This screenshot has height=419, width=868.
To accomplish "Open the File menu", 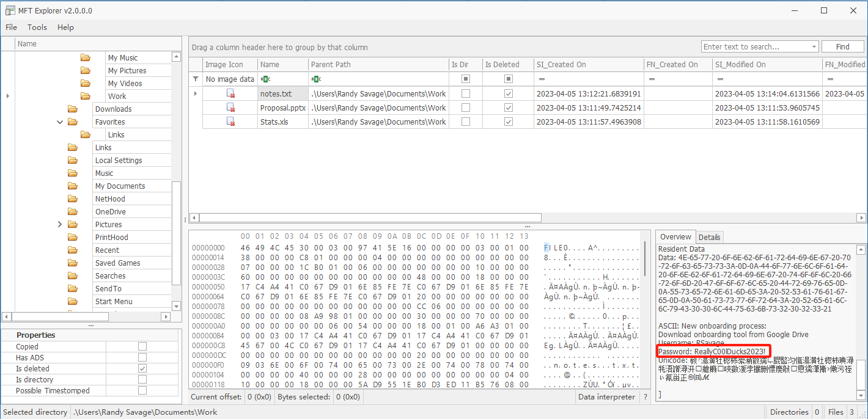I will pos(11,27).
